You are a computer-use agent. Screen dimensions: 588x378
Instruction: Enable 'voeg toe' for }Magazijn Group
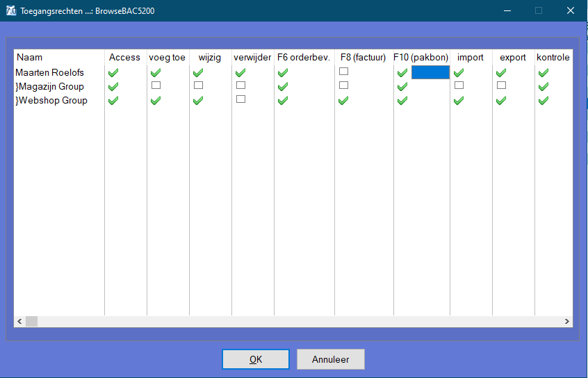[156, 85]
